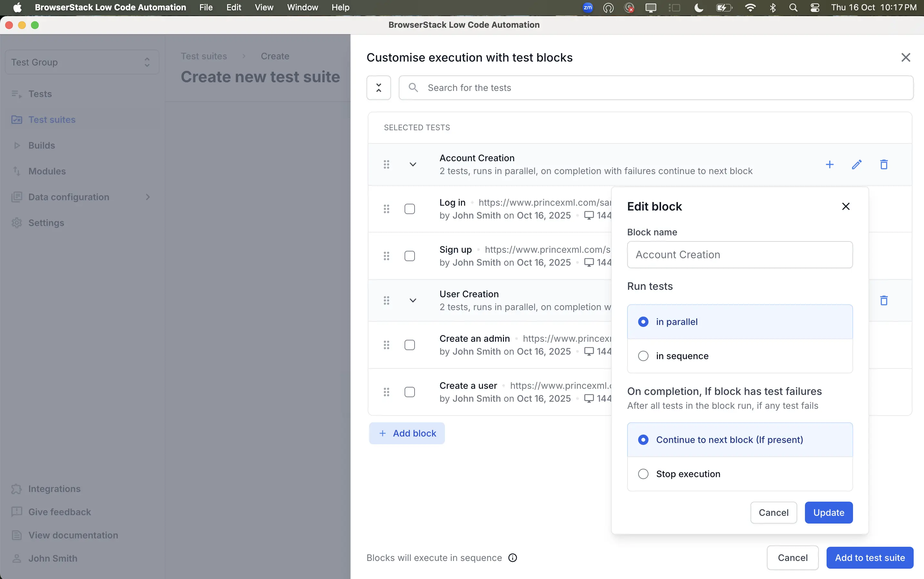Select the Log in test checkbox
Image resolution: width=924 pixels, height=579 pixels.
tap(409, 209)
